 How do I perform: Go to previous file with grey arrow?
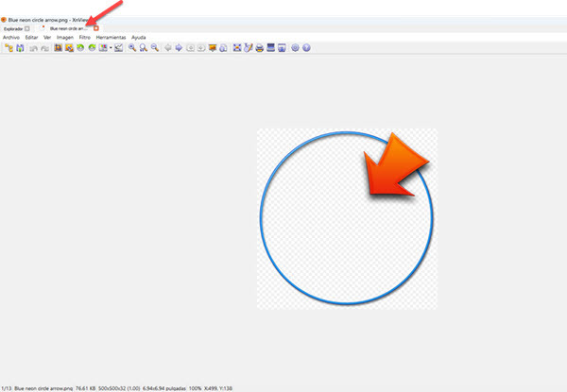coord(168,47)
